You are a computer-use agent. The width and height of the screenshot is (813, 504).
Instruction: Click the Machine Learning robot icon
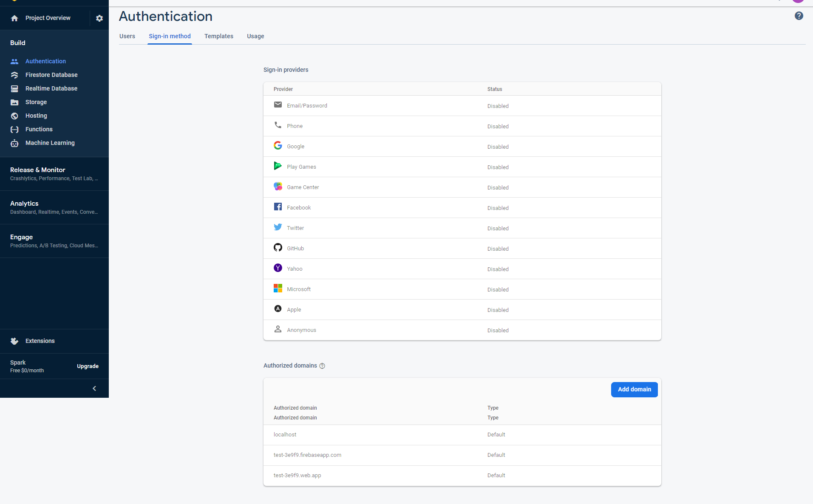point(14,143)
